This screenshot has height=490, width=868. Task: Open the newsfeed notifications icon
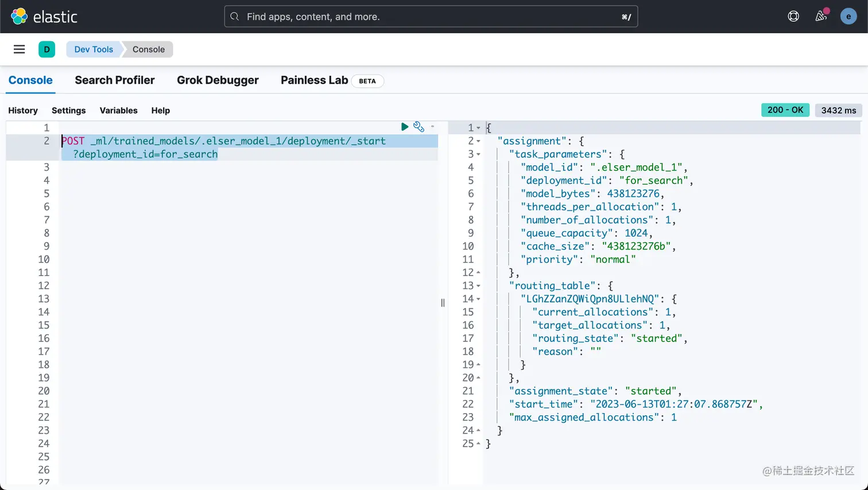click(x=821, y=16)
